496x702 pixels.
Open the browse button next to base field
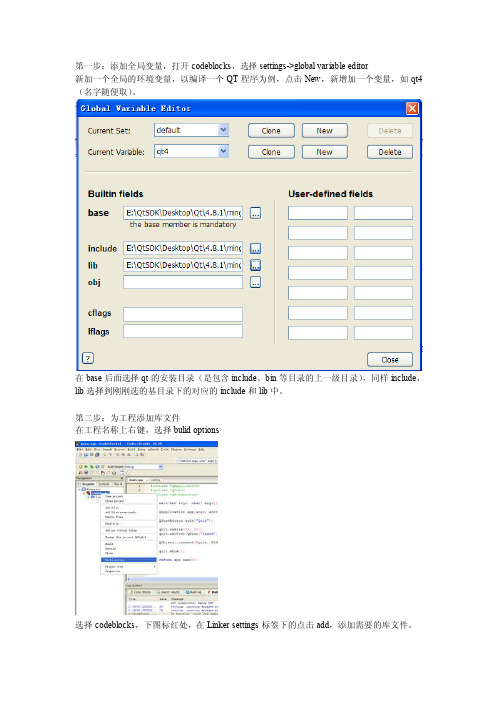[255, 213]
